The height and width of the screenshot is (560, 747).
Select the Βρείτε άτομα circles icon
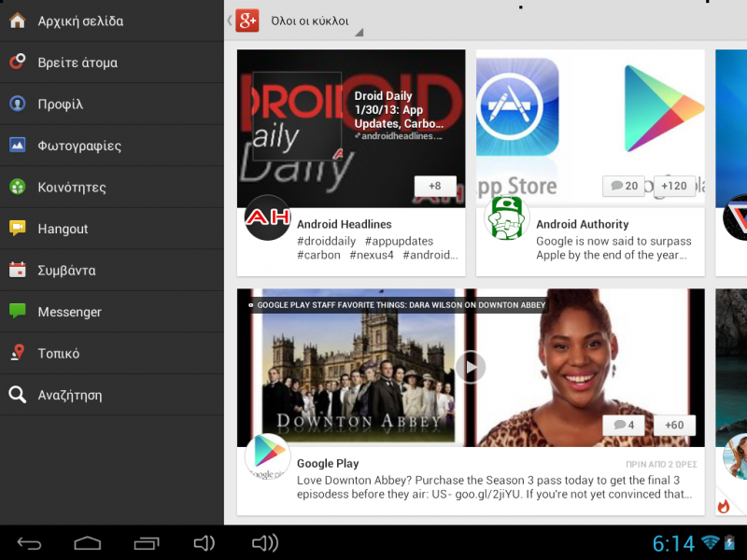[18, 62]
